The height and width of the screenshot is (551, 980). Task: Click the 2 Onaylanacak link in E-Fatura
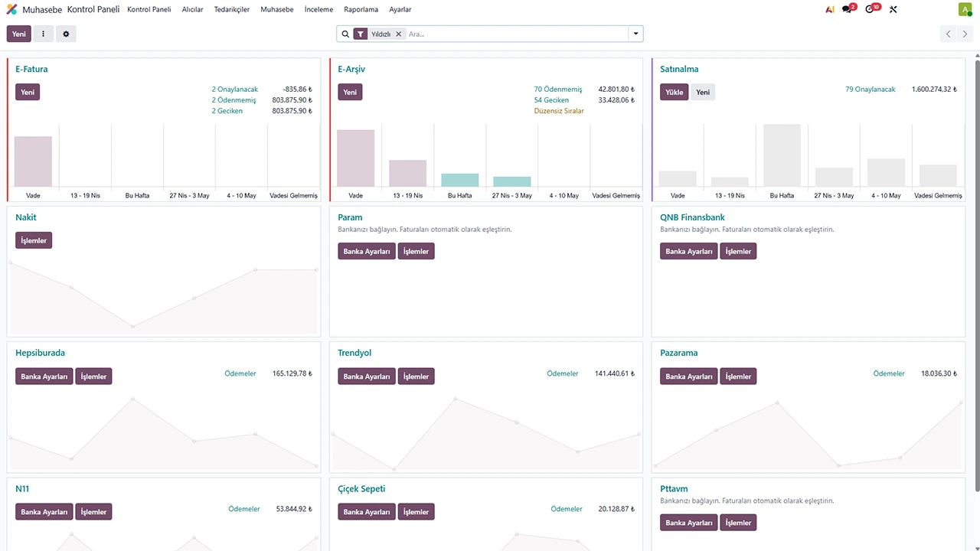[x=235, y=90]
